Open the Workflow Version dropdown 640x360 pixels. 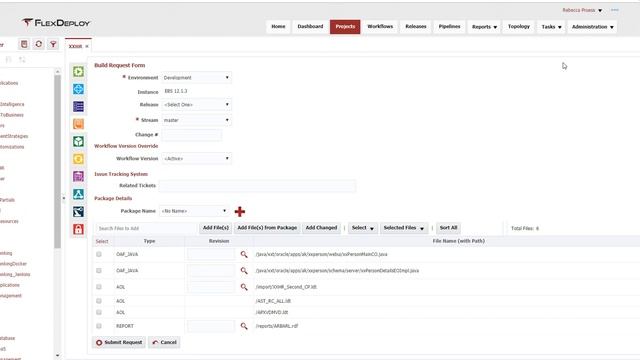click(196, 158)
